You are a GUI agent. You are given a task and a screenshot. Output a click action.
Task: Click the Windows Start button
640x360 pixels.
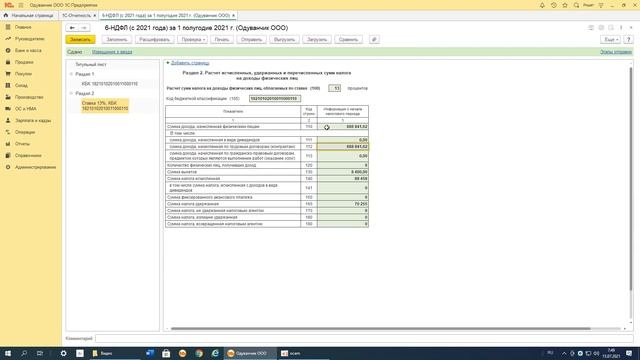point(8,353)
